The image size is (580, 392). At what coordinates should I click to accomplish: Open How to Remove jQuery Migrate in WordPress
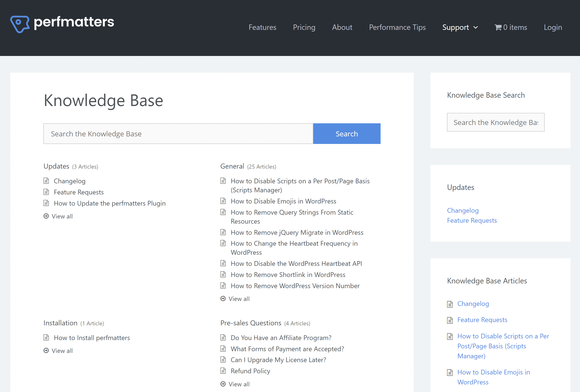pyautogui.click(x=297, y=232)
